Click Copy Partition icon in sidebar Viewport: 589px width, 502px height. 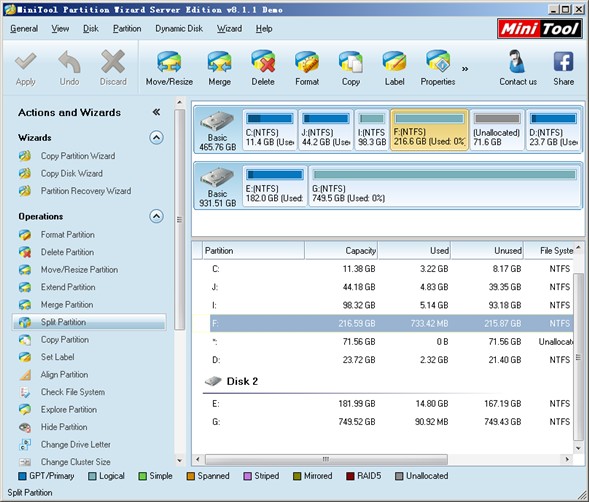coord(25,340)
